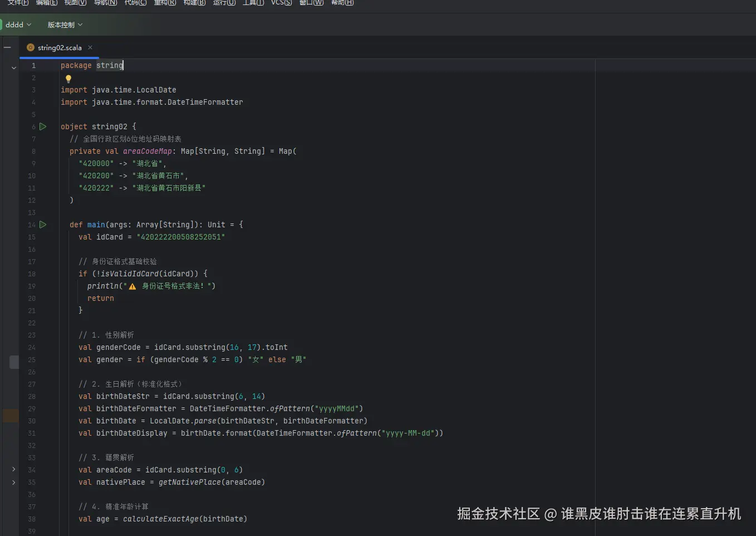Click the word 'string' in package line
Screen dimensions: 756x536
(110, 65)
